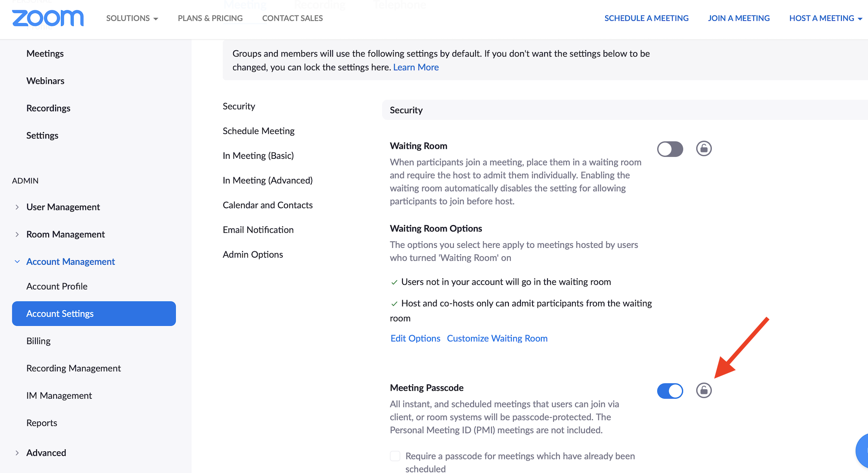Image resolution: width=868 pixels, height=473 pixels.
Task: Click the Zoom logo
Action: tap(48, 18)
